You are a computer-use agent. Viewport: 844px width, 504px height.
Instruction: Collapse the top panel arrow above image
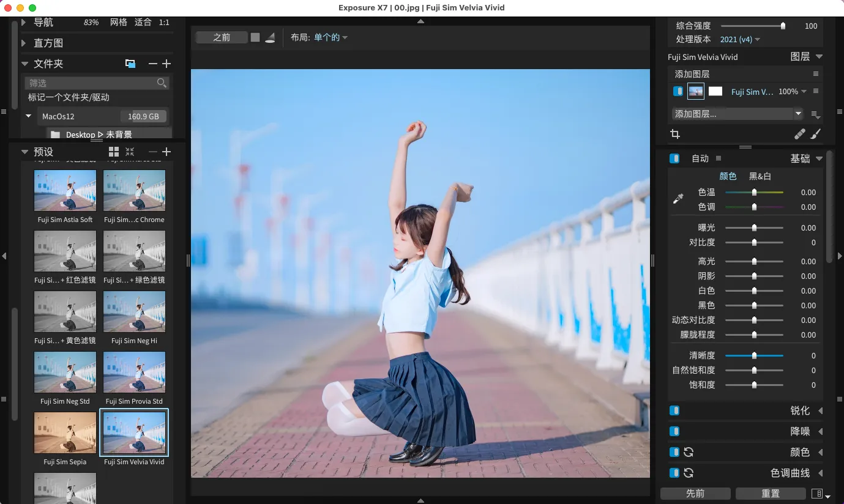[420, 21]
